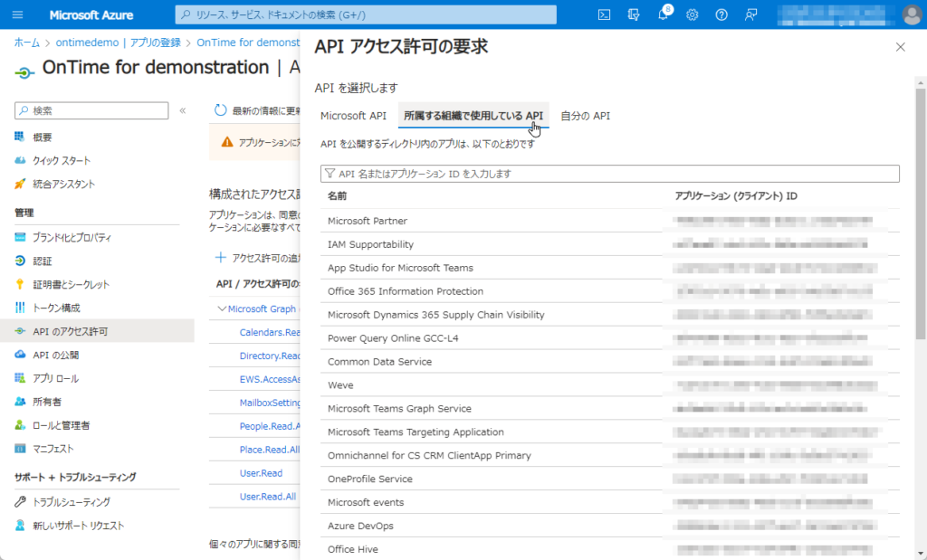
Task: Open the User.Read.All permission link
Action: tap(268, 496)
